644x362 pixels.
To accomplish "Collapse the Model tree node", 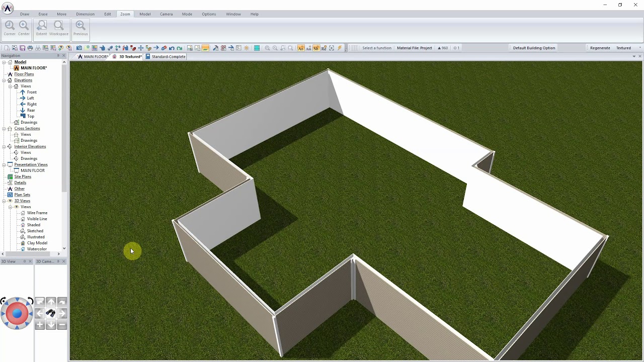I will (4, 62).
